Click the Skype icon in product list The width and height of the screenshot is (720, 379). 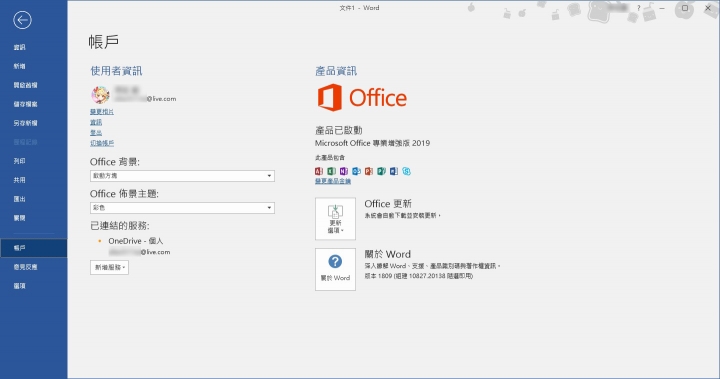pos(406,171)
